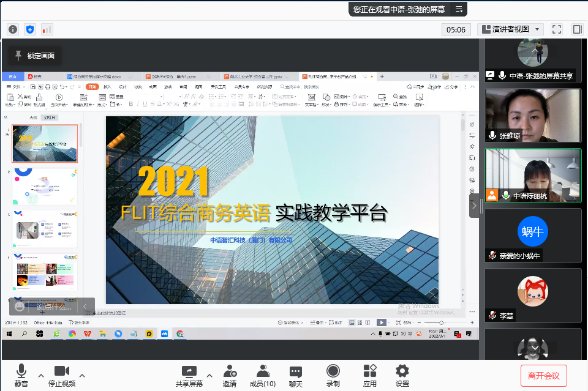Click 共享屏幕 share screen button
The height and width of the screenshot is (391, 588).
[x=189, y=375]
